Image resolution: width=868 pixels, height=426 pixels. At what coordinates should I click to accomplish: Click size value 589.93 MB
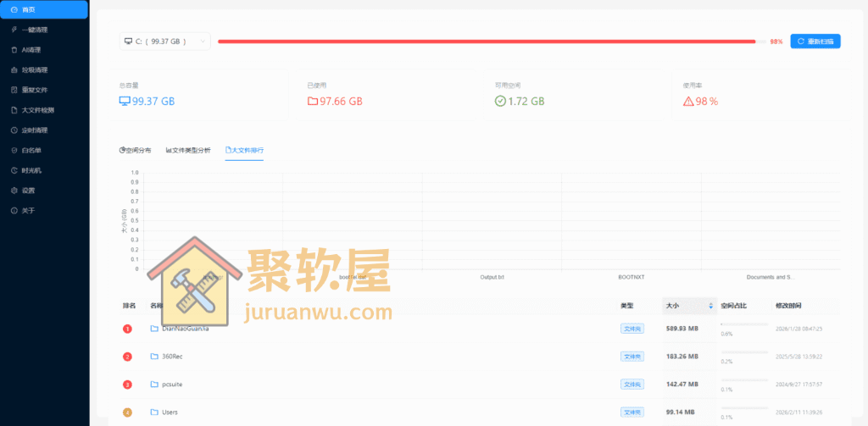[682, 329]
